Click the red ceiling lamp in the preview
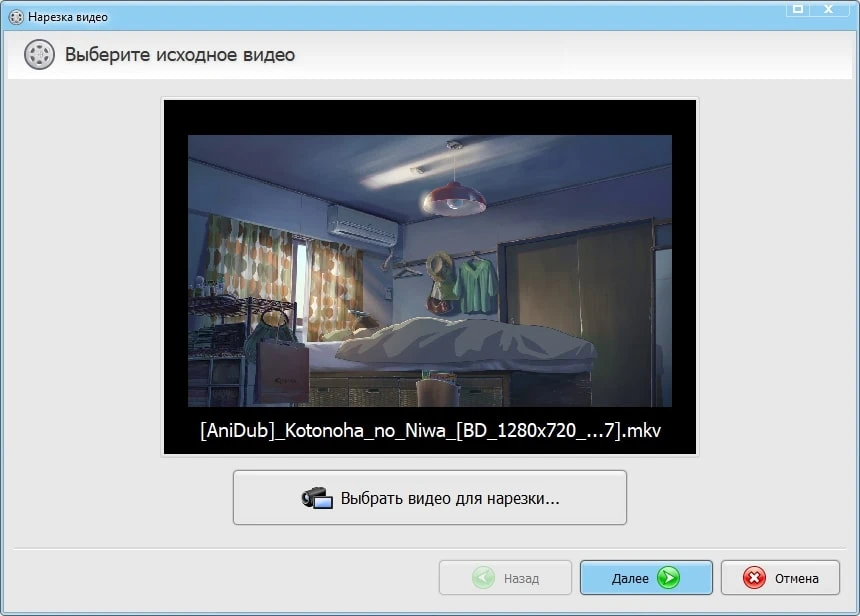The width and height of the screenshot is (860, 616). (454, 198)
